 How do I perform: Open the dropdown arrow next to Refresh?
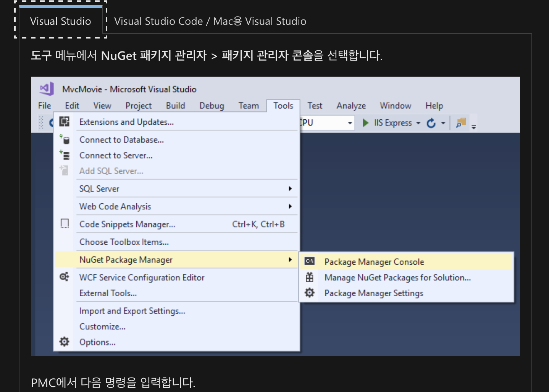pos(443,123)
